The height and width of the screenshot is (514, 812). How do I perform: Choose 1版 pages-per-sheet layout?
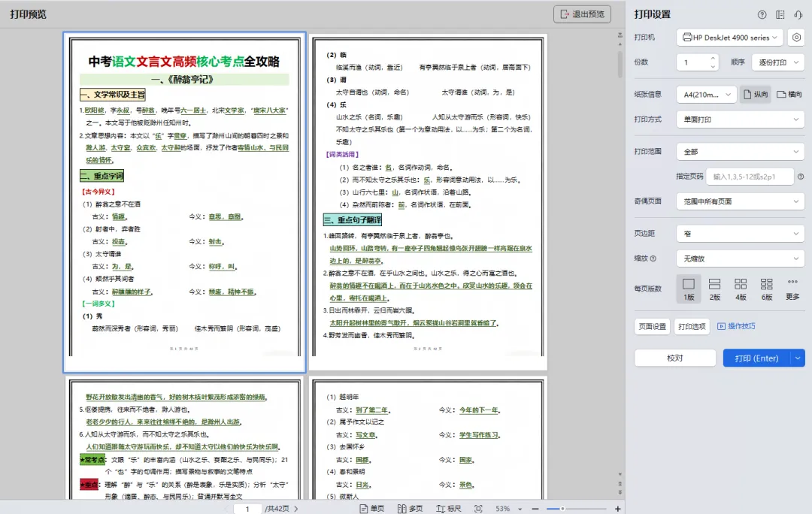(688, 289)
